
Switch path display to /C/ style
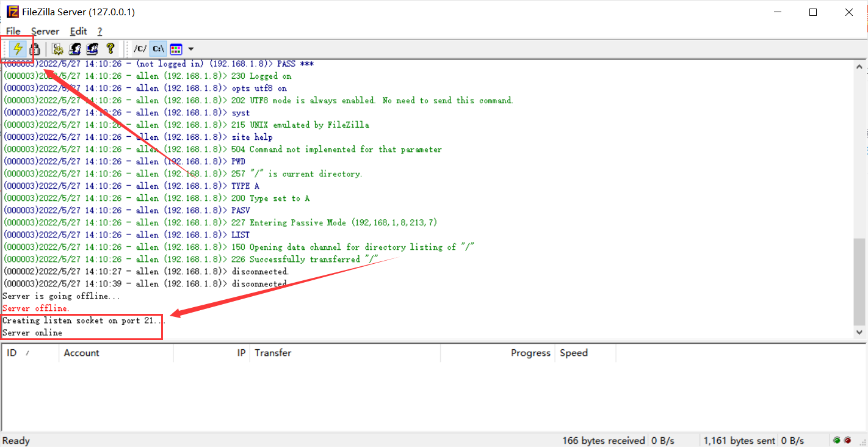[140, 49]
